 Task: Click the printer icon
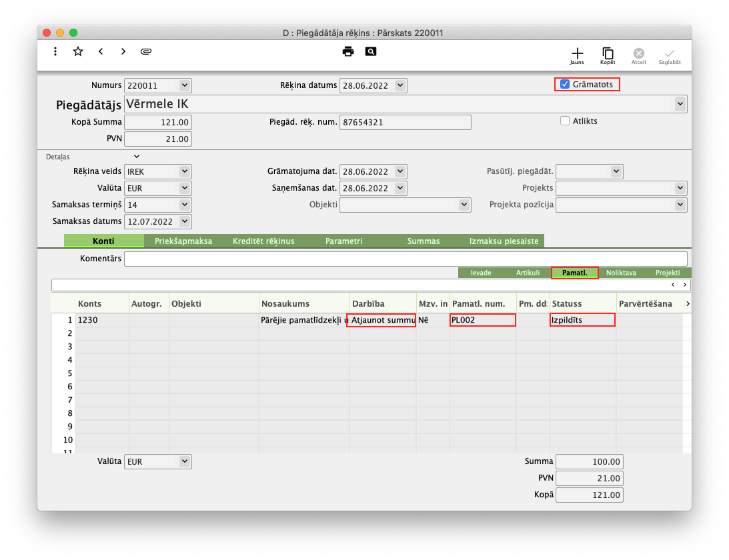point(347,51)
